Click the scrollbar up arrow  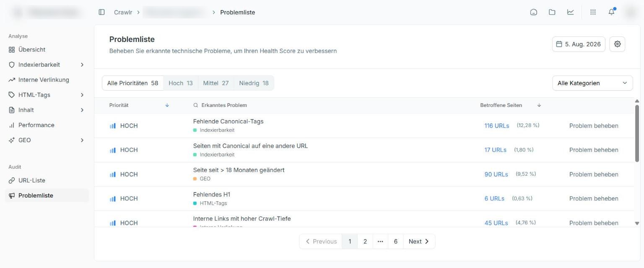tap(637, 101)
